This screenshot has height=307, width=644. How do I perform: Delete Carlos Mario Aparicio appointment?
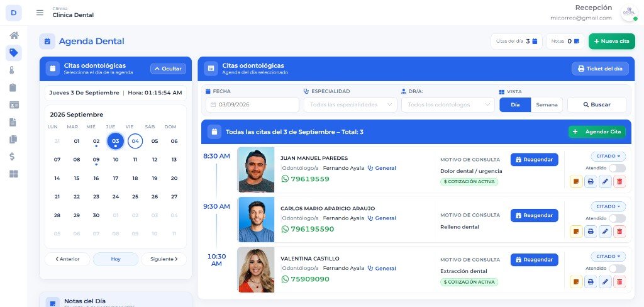pos(619,232)
